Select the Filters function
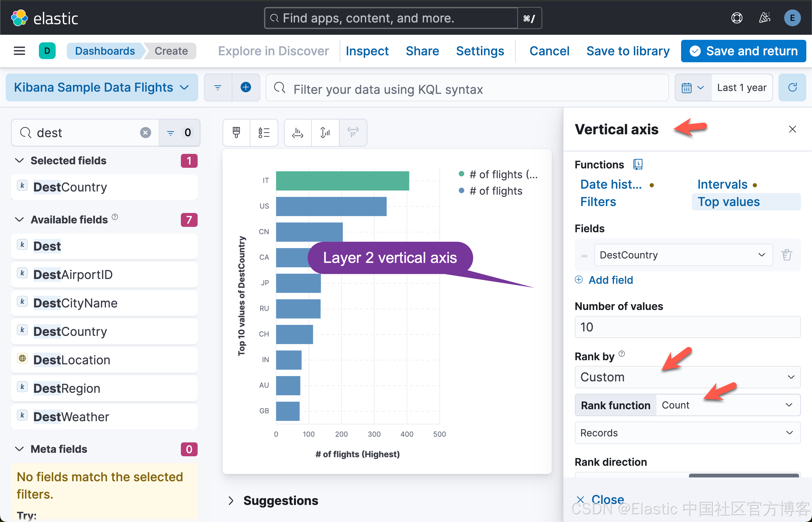The image size is (812, 522). click(598, 202)
